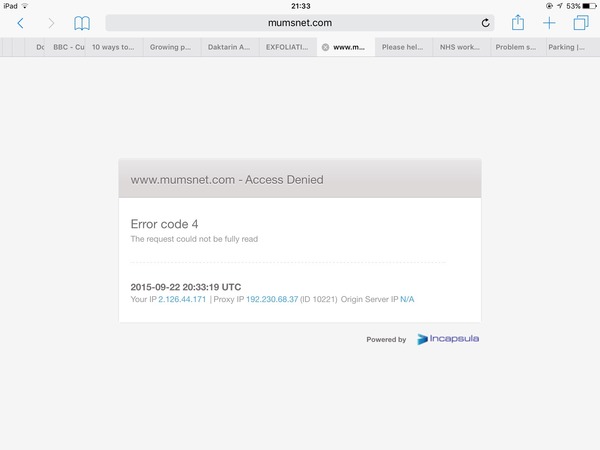Go back to the previous page

[x=21, y=23]
